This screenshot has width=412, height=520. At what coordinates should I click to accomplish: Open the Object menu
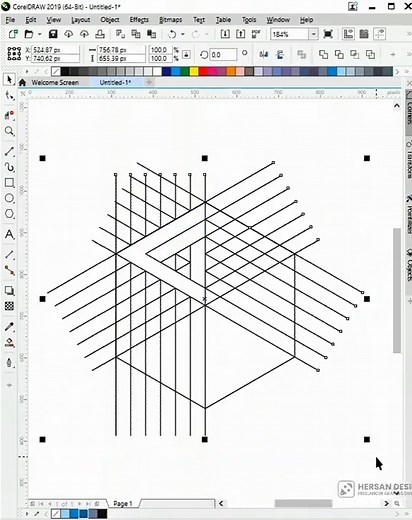pos(110,20)
